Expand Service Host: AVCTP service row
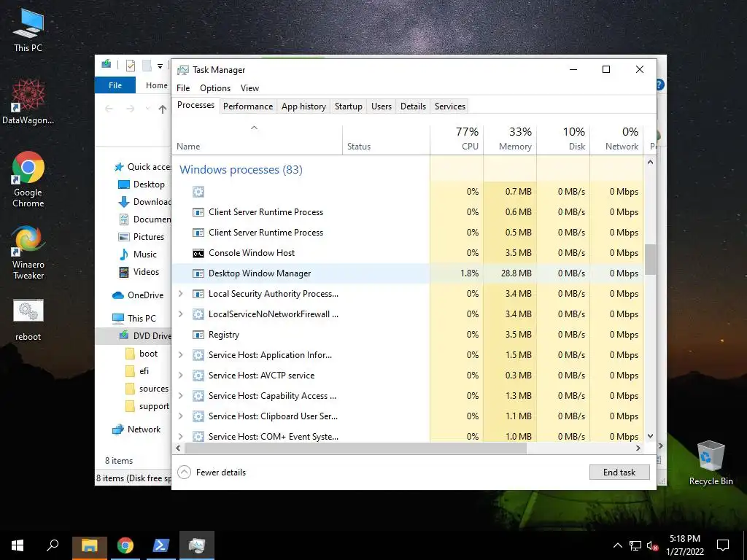 coord(181,376)
